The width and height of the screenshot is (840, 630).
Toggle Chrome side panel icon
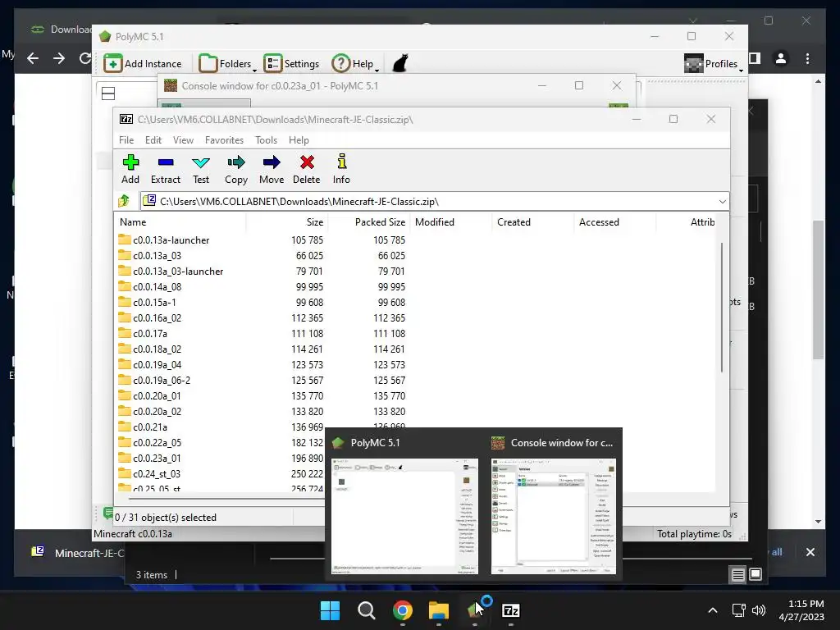point(756,58)
